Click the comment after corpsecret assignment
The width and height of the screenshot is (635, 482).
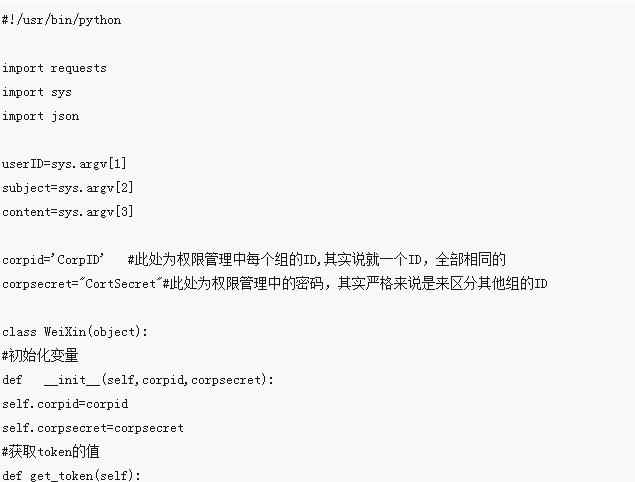coord(355,284)
